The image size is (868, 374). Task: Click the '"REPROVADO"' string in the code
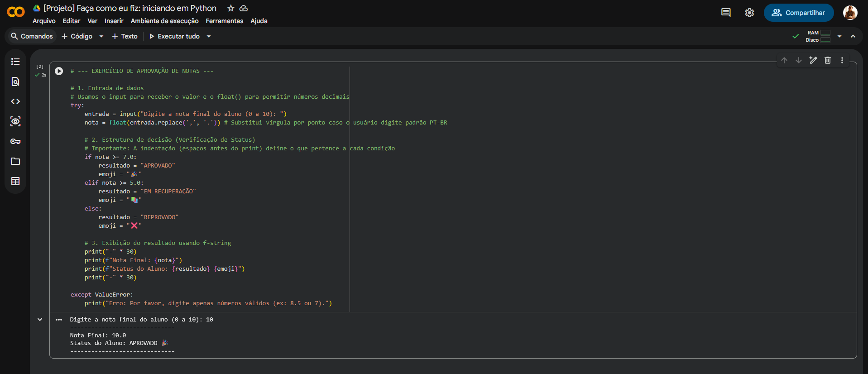159,217
